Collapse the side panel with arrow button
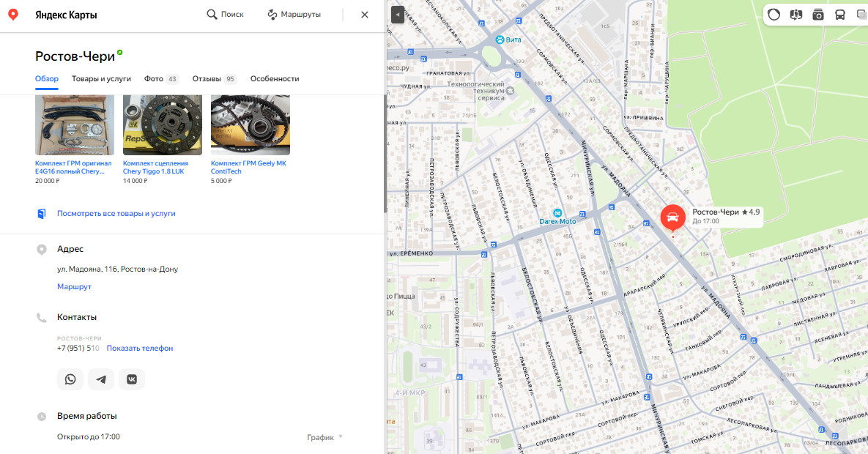Viewport: 868px width, 454px height. [x=398, y=15]
